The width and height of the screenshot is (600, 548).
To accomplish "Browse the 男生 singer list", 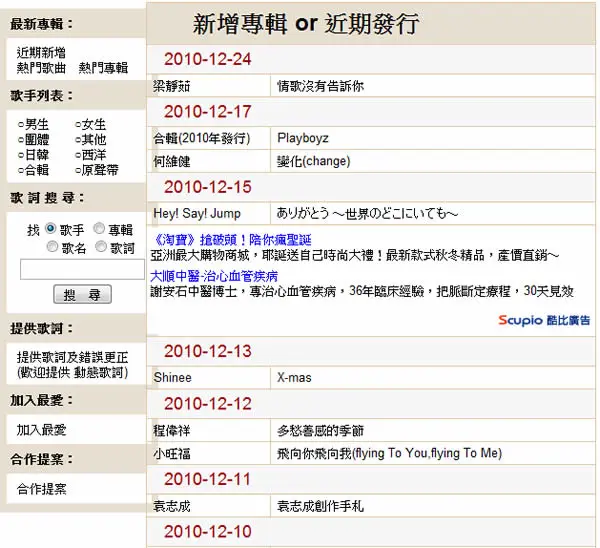I will [x=33, y=124].
